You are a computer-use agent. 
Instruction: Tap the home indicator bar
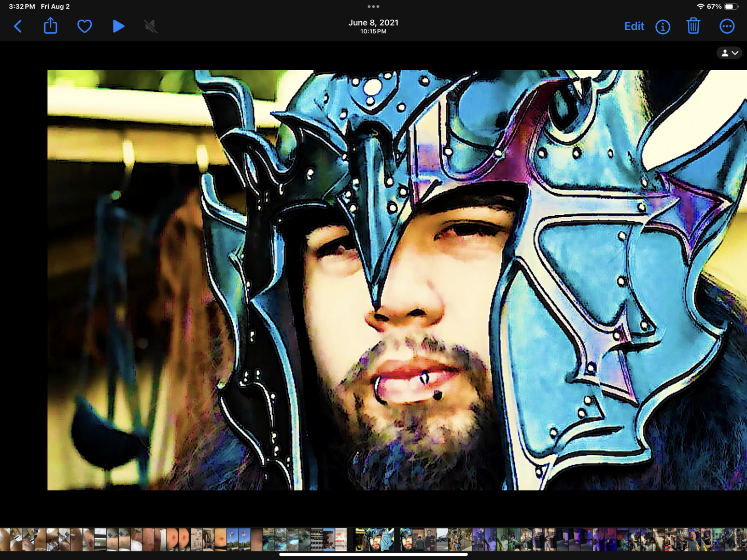coord(373,554)
